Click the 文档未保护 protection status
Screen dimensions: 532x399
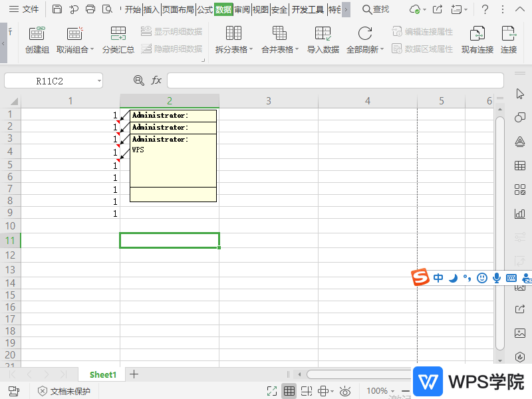[64, 391]
